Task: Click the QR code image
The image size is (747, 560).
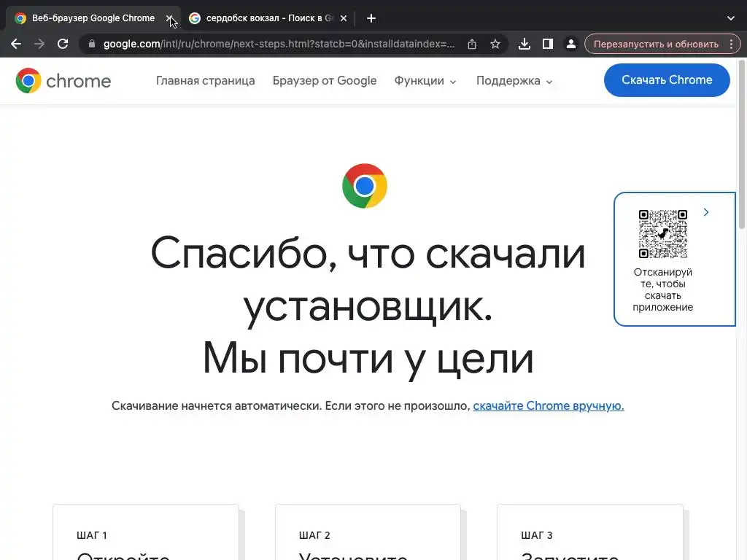Action: click(x=662, y=234)
